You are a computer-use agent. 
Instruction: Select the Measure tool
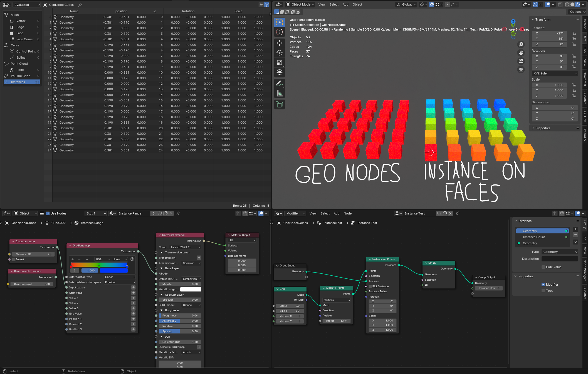coord(280,94)
